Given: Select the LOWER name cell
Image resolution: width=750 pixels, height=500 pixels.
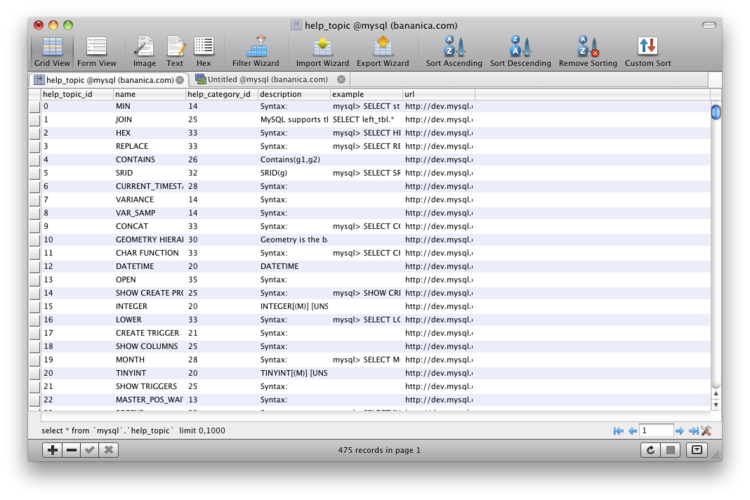Looking at the screenshot, I should tap(149, 320).
